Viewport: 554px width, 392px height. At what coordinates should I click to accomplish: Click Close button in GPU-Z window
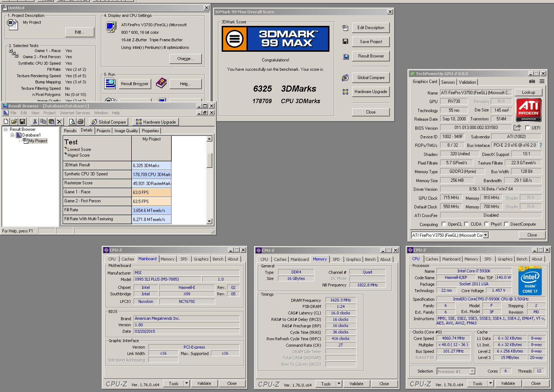click(x=532, y=235)
